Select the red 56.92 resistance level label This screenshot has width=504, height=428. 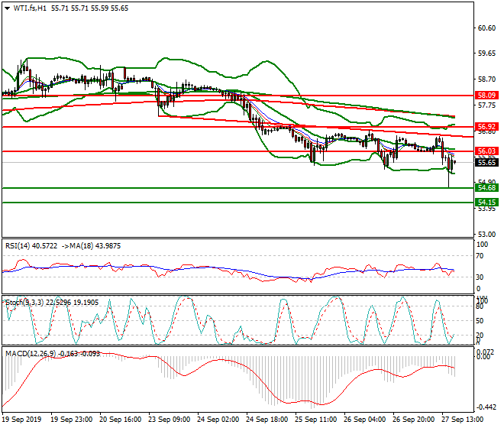coord(486,126)
